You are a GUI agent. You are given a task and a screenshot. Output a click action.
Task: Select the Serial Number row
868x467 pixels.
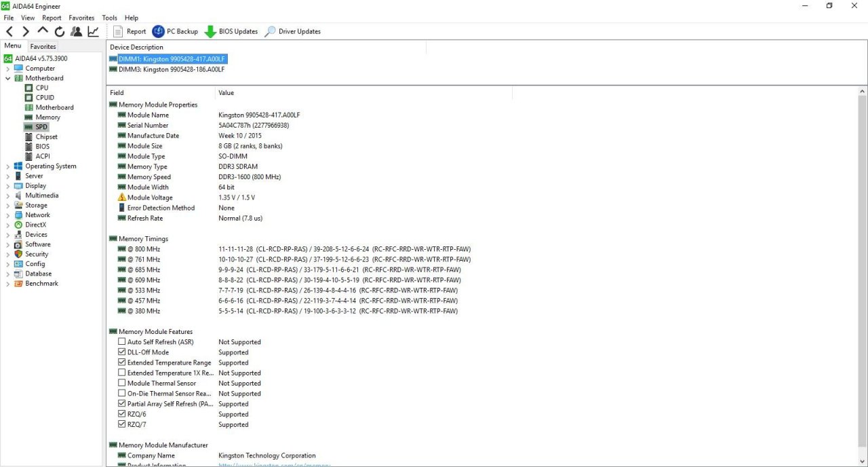(x=203, y=125)
